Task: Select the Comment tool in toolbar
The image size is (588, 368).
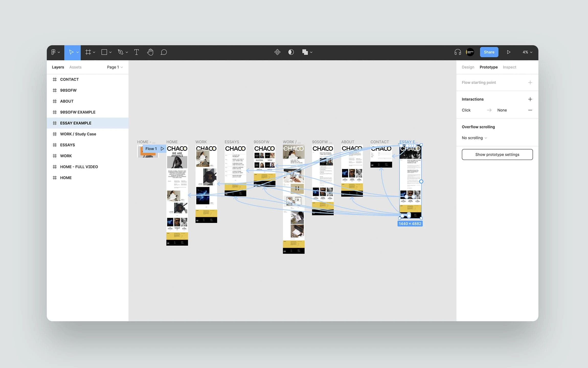Action: [164, 52]
